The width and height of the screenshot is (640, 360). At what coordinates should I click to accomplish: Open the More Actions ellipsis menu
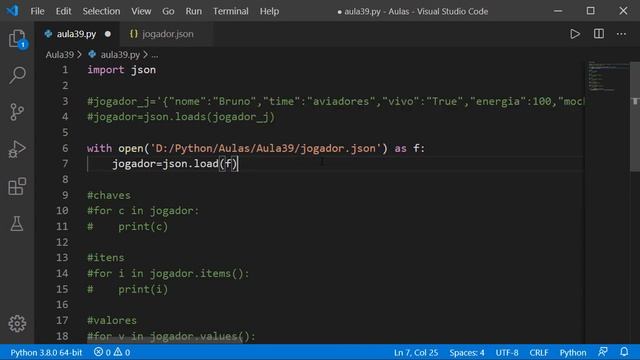point(621,34)
